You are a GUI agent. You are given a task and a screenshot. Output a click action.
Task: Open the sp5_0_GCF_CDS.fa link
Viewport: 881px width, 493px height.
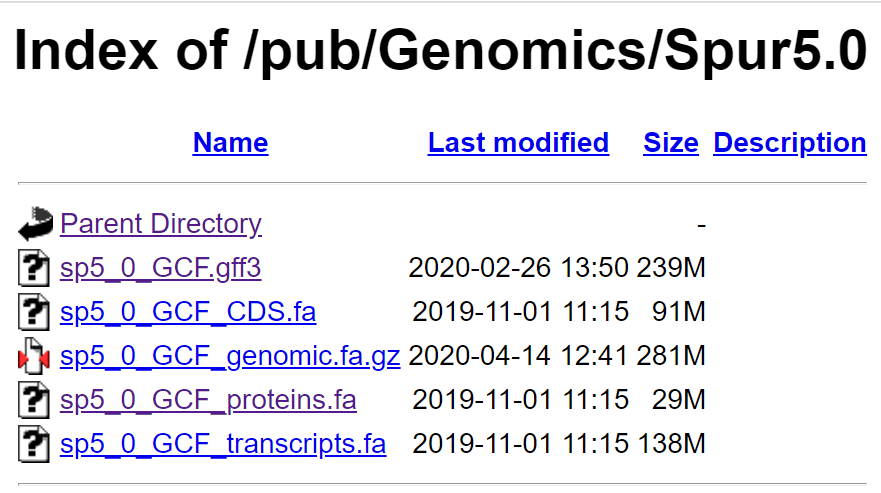188,311
